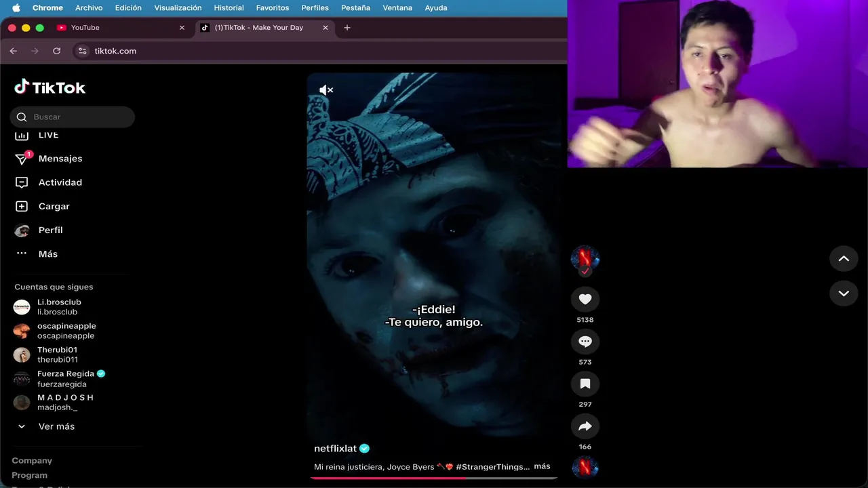Image resolution: width=868 pixels, height=488 pixels.
Task: Go to next video with down chevron
Action: [844, 293]
